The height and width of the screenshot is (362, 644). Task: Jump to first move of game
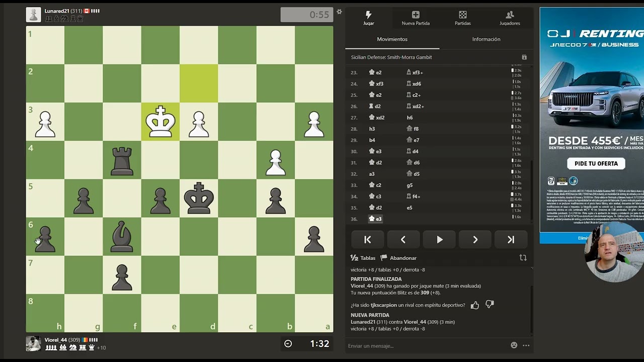click(367, 240)
